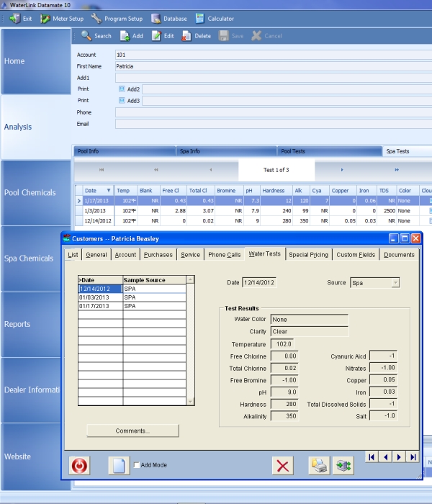Screen dimensions: 432x504
Task: Select the 12/14/2012 row in Spa Tests grid
Action: click(253, 221)
